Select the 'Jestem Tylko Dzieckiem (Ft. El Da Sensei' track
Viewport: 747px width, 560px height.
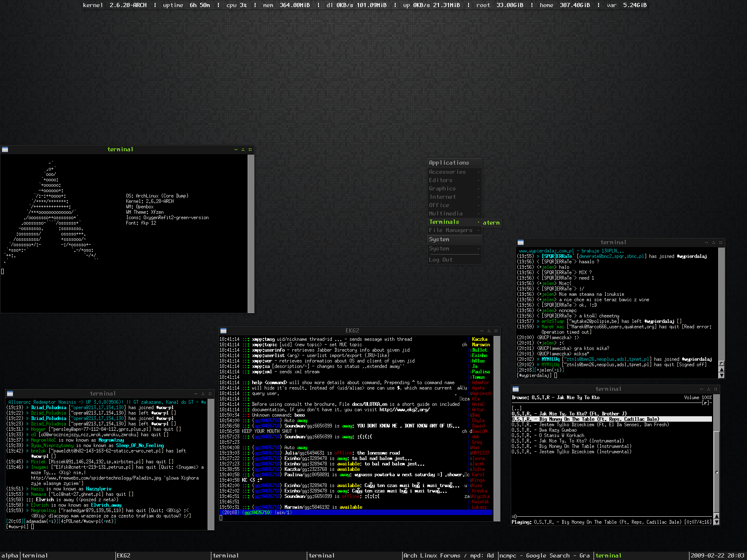(x=590, y=425)
